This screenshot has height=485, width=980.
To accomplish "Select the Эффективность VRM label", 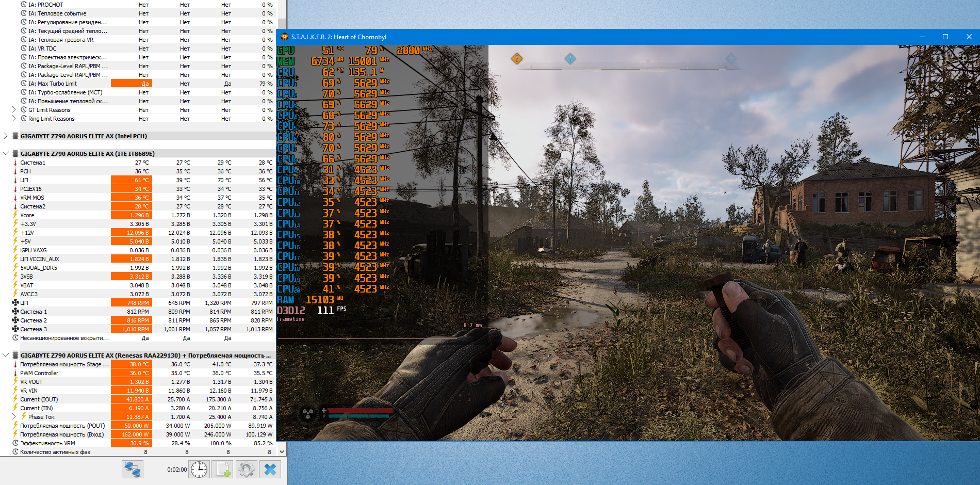I will 47,443.
